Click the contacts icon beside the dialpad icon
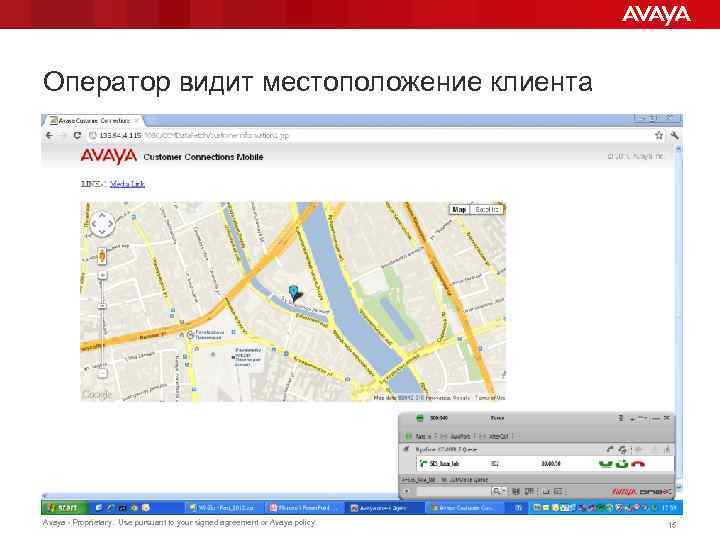Image resolution: width=720 pixels, height=540 pixels. pyautogui.click(x=529, y=491)
